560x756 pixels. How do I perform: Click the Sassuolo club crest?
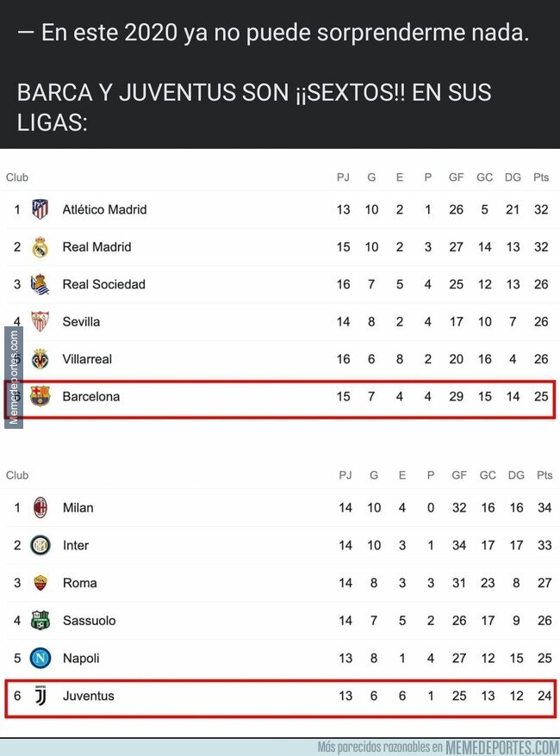(40, 620)
